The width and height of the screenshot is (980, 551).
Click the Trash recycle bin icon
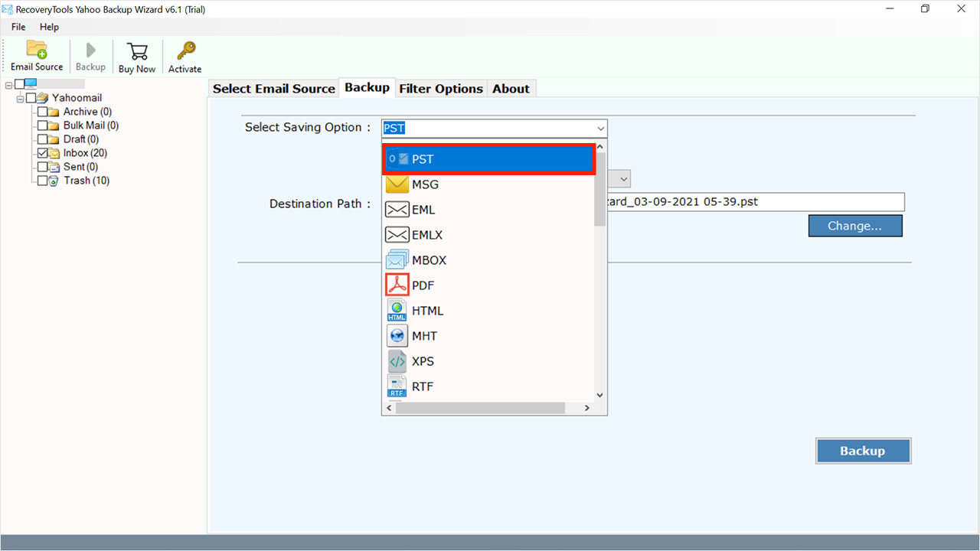[54, 181]
